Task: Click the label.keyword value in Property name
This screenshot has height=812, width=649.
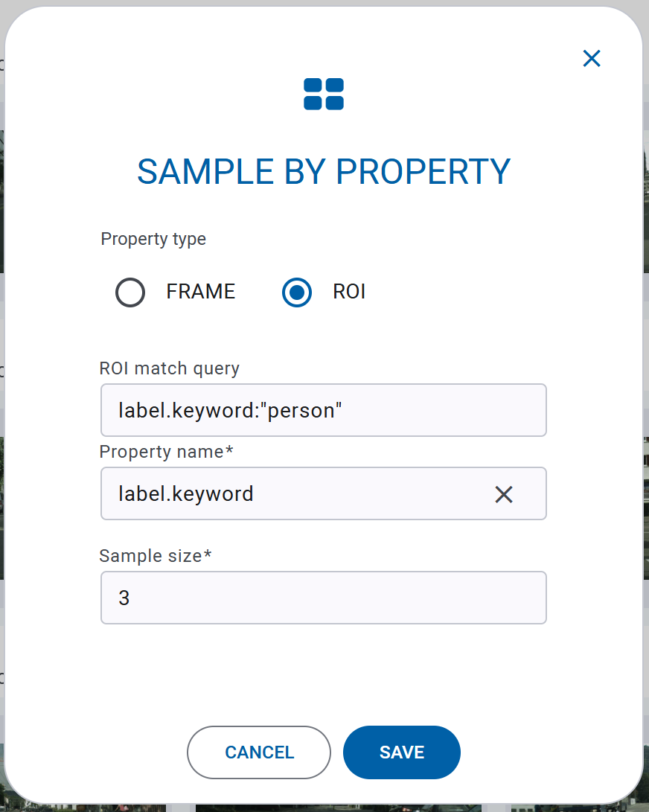Action: (186, 493)
